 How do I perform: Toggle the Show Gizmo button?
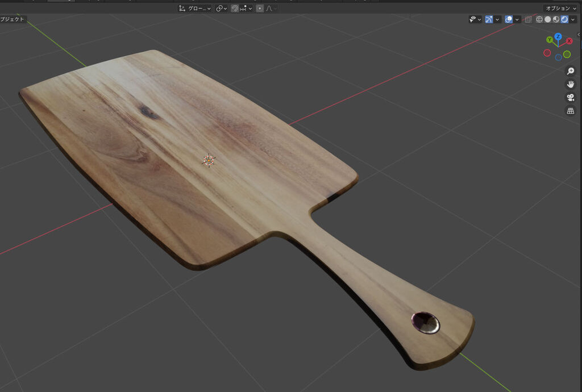click(489, 19)
